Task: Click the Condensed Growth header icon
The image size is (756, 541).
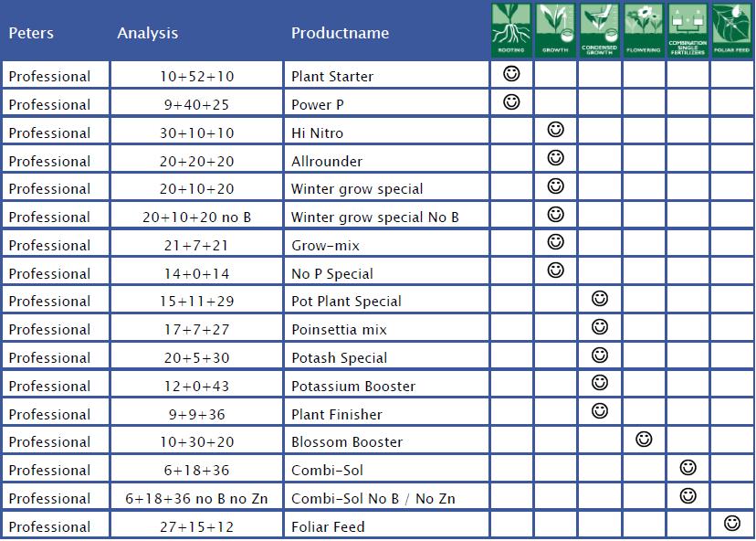Action: click(x=599, y=30)
